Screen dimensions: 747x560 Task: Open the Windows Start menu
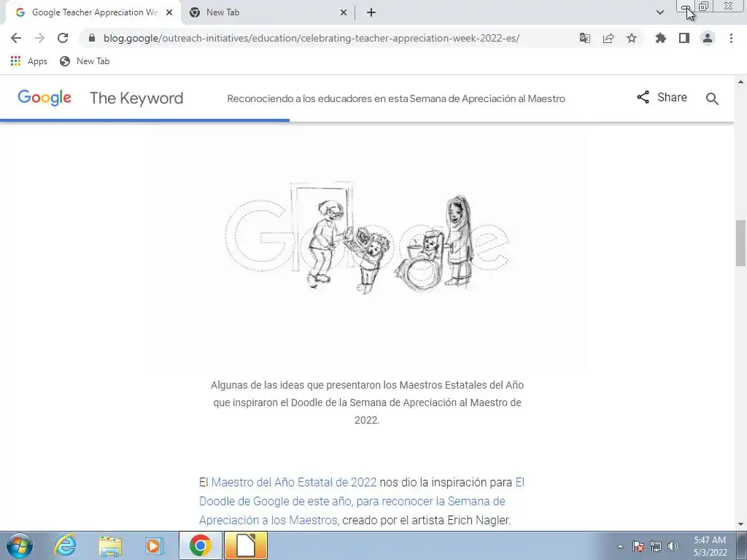coord(20,545)
